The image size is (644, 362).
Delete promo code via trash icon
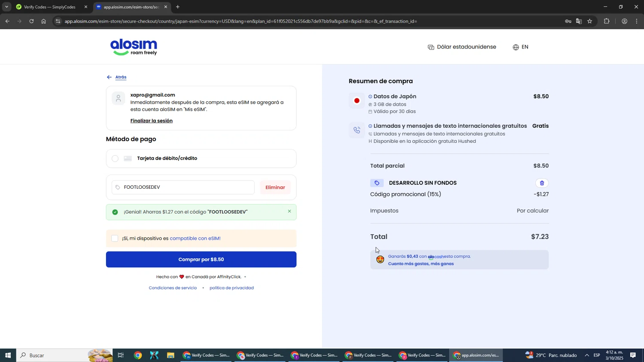[x=542, y=183]
